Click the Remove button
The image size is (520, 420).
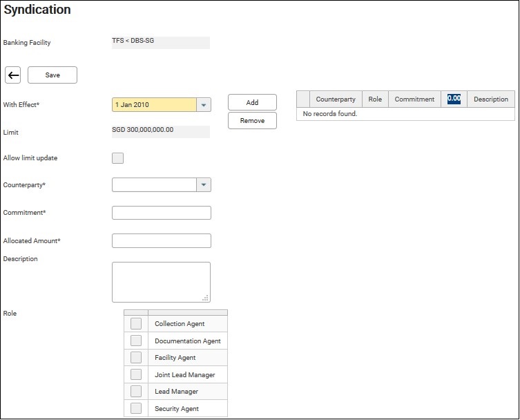click(252, 121)
